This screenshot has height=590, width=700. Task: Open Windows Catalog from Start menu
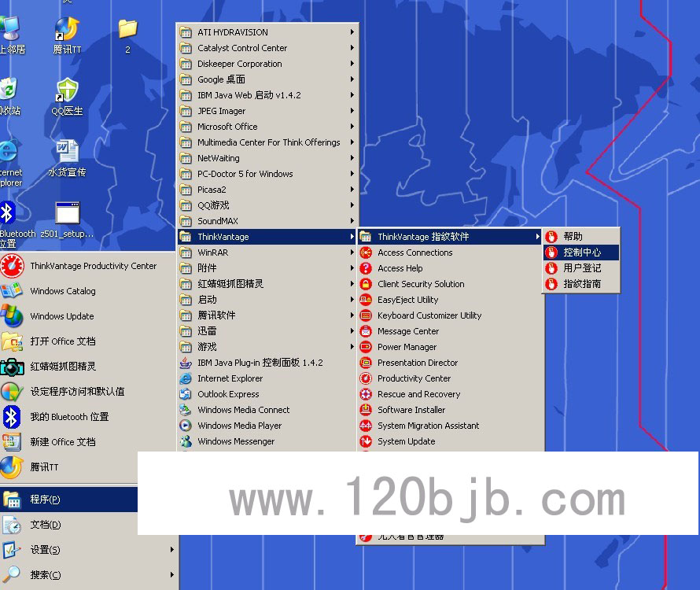(x=87, y=291)
